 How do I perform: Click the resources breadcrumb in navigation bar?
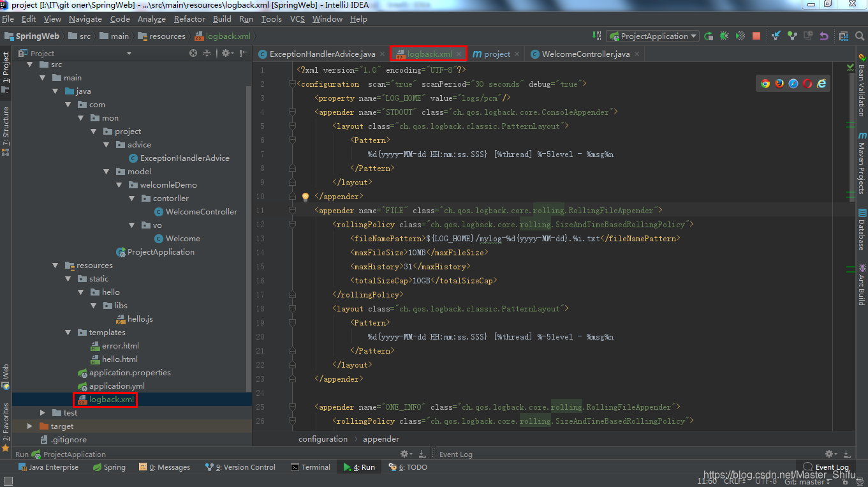point(161,36)
